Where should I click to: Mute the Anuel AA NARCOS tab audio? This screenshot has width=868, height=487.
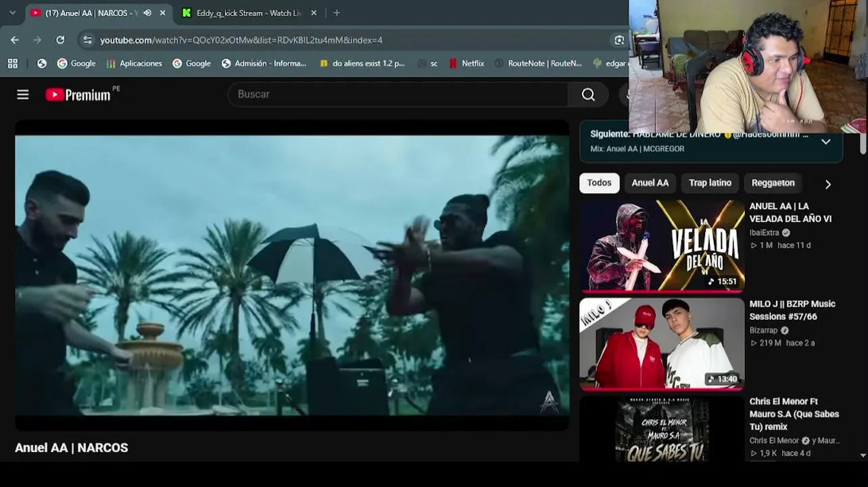point(147,13)
